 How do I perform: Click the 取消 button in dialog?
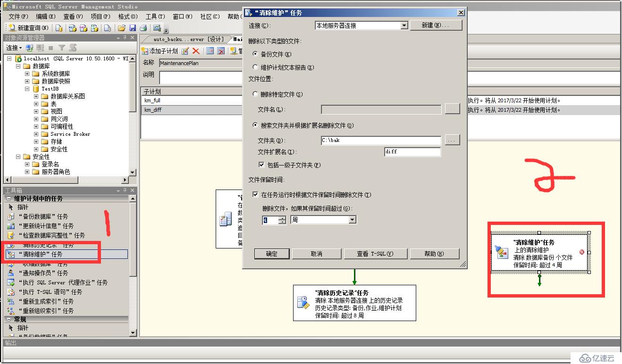click(317, 254)
